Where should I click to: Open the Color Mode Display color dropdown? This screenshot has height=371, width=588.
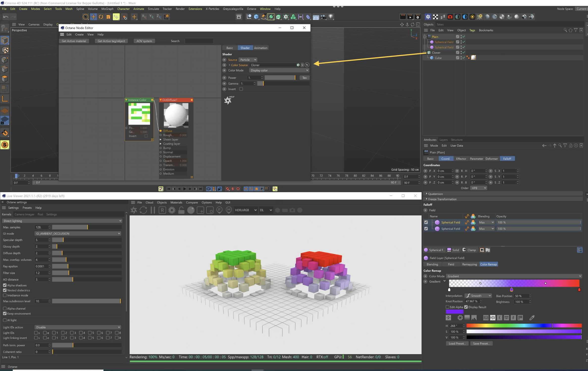(x=279, y=70)
